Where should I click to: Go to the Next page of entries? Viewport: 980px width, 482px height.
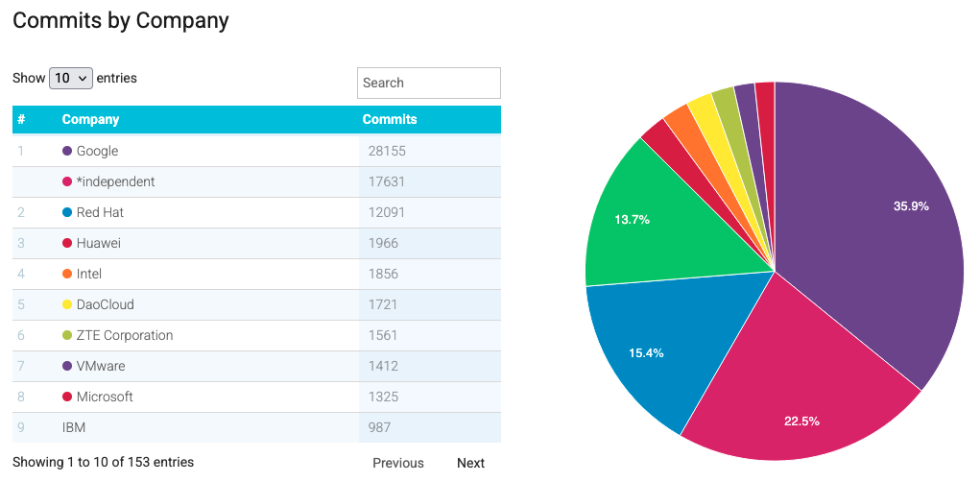[x=470, y=463]
